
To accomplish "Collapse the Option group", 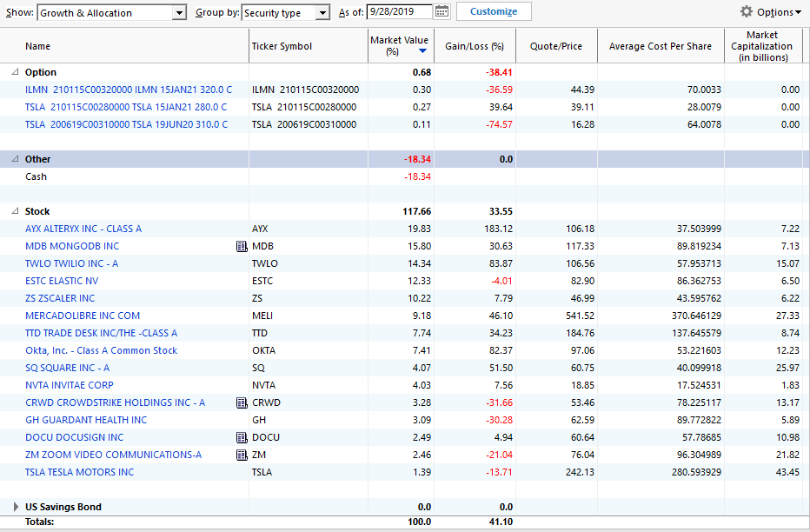I will [15, 72].
